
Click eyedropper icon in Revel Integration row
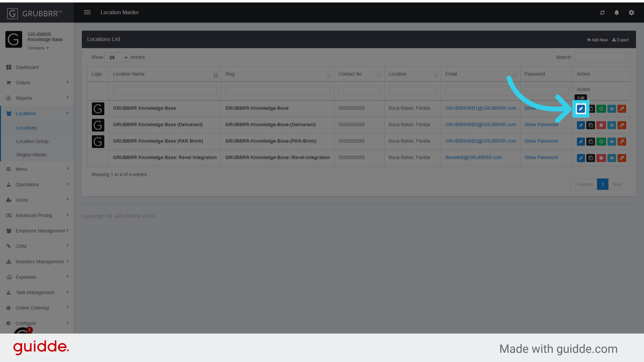(x=622, y=158)
